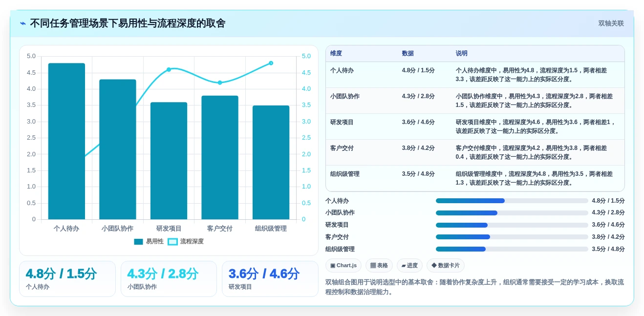The width and height of the screenshot is (644, 316).
Task: Click the description mentioning 相差3.3
Action: point(532,75)
